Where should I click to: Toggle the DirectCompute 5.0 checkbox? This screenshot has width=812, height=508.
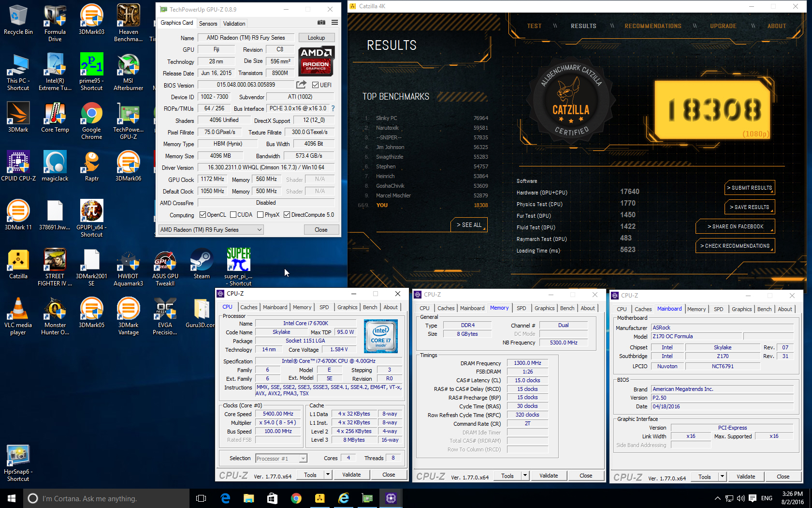pos(287,215)
